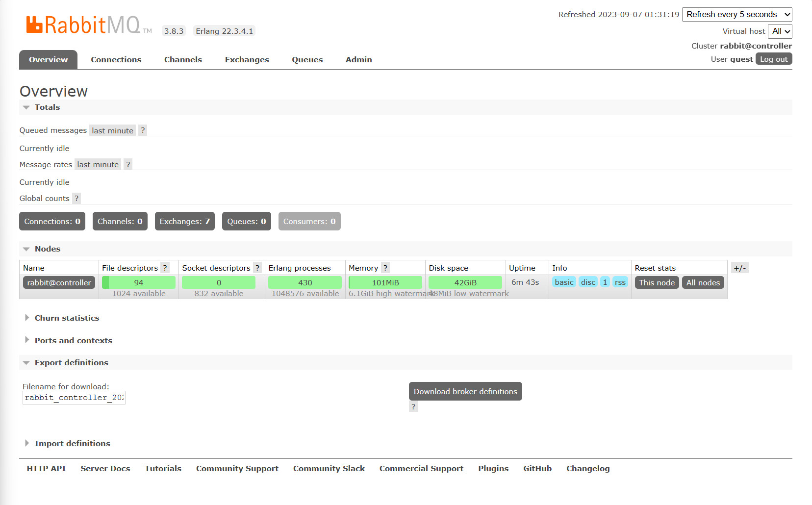Open the Changelog footer link
The height and width of the screenshot is (505, 812).
point(588,469)
